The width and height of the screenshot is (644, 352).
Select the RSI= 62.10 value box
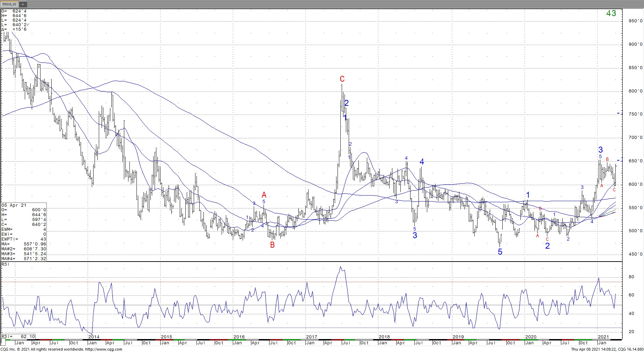coord(18,337)
